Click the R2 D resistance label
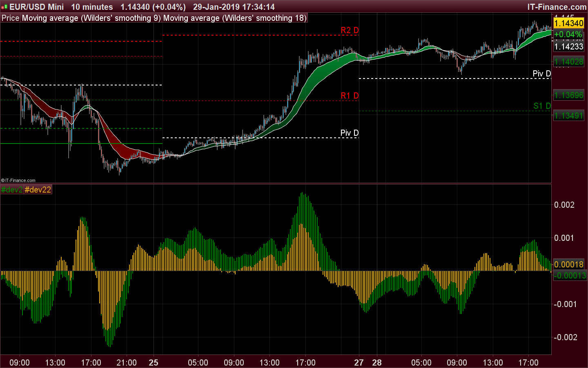The height and width of the screenshot is (368, 588). tap(350, 30)
